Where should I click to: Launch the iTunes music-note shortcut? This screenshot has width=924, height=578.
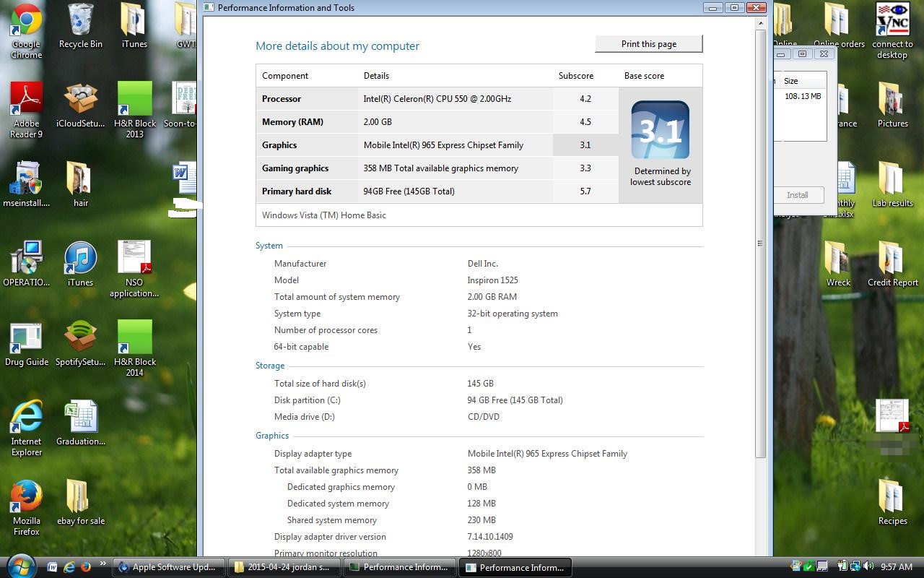pyautogui.click(x=80, y=264)
